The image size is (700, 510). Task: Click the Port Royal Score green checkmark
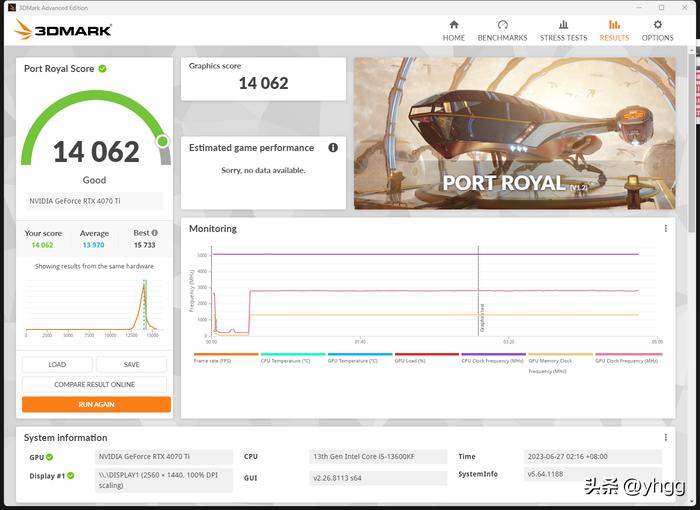tap(102, 69)
